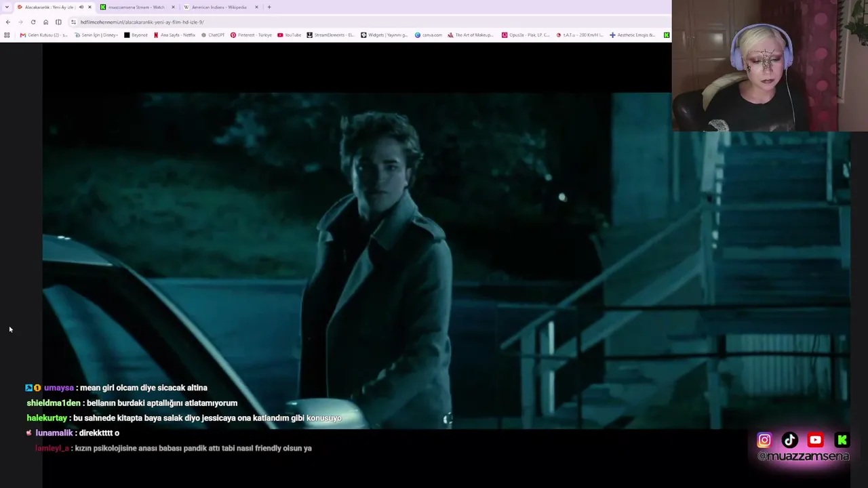The width and height of the screenshot is (868, 488).
Task: Reload the current page
Action: [33, 22]
